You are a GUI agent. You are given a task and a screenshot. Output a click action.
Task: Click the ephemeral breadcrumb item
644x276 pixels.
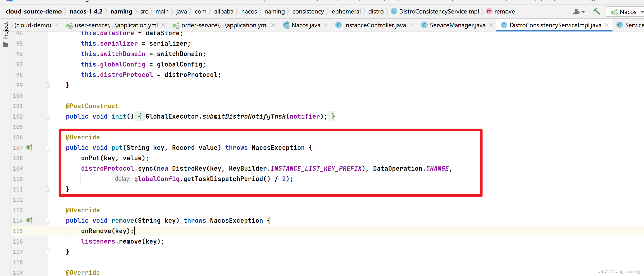[346, 12]
